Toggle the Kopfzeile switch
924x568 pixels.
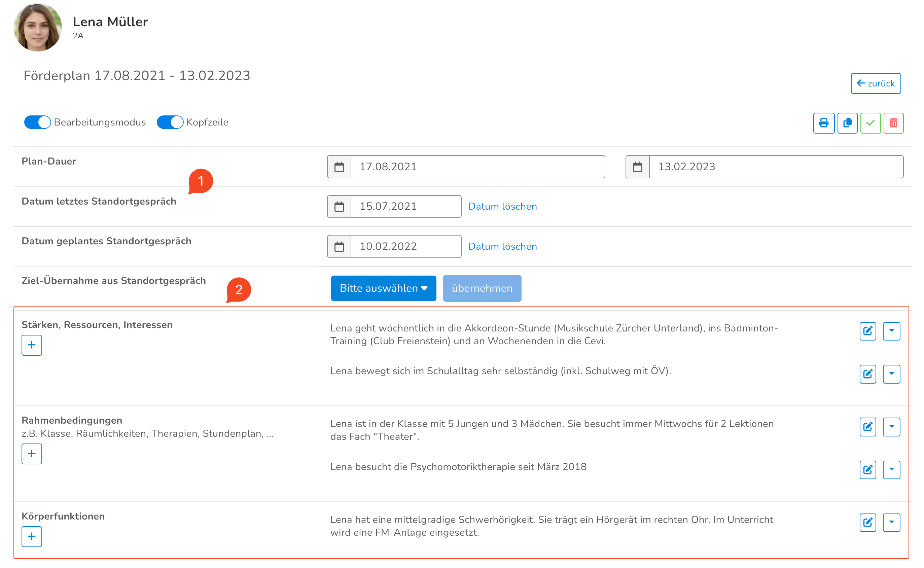point(170,122)
